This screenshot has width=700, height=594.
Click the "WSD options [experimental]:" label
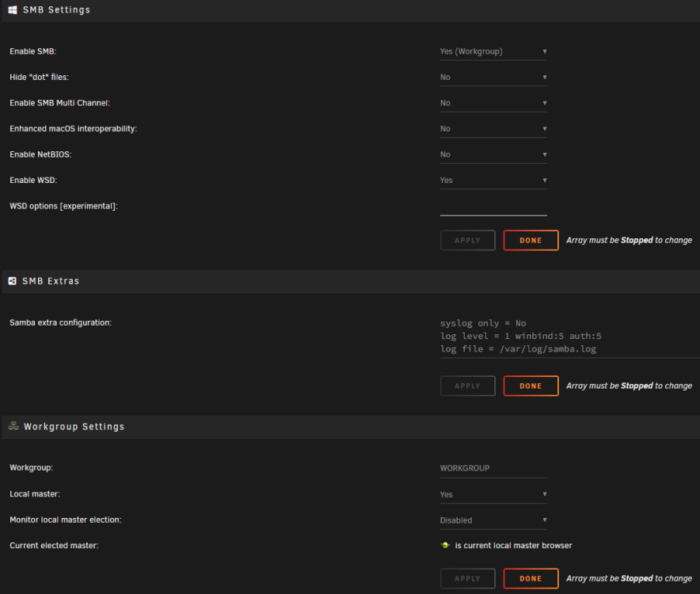pos(64,206)
